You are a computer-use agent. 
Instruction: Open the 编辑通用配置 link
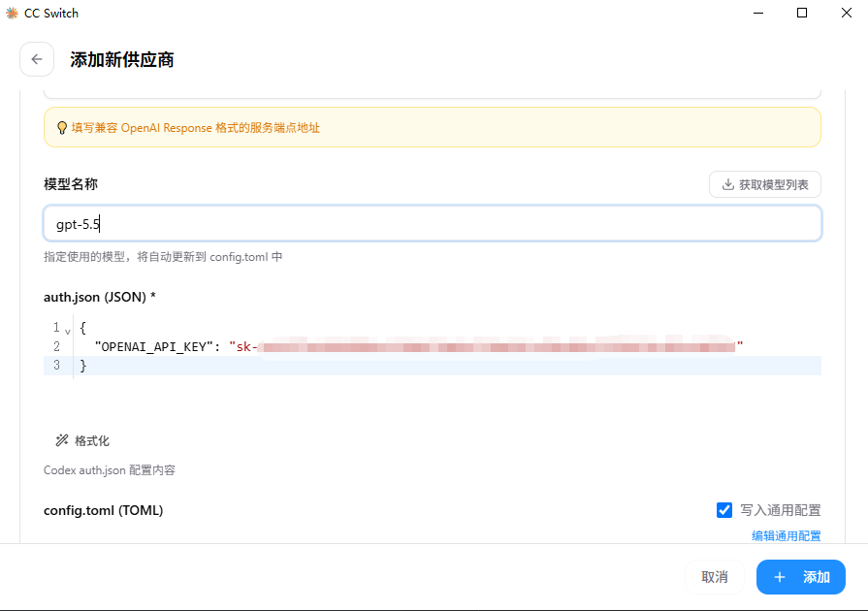pos(787,535)
